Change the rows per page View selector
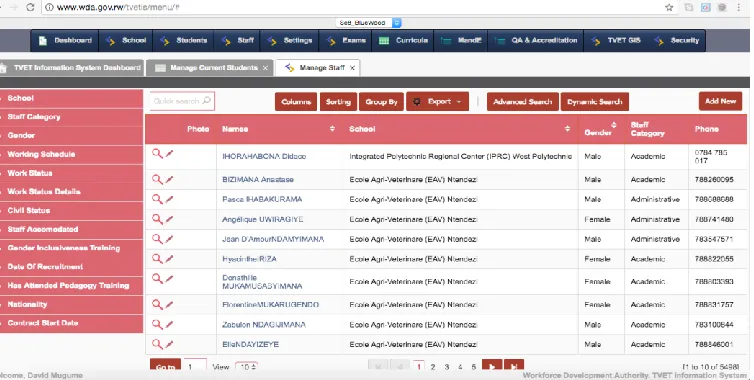754x380 pixels. (248, 367)
